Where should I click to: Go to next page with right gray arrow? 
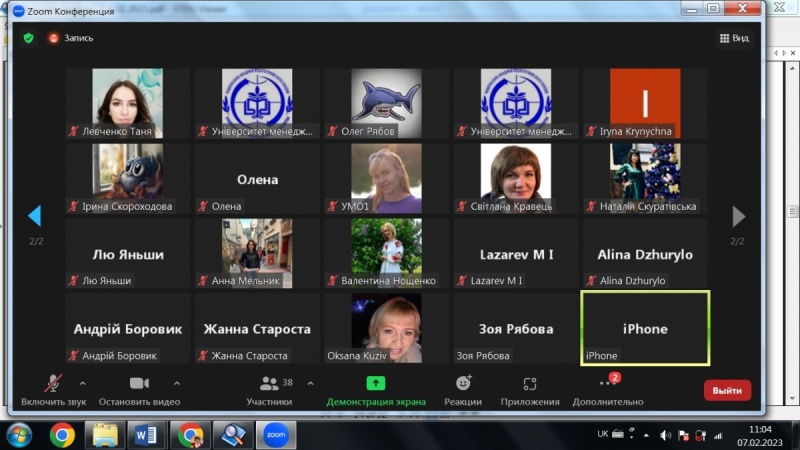pyautogui.click(x=738, y=216)
